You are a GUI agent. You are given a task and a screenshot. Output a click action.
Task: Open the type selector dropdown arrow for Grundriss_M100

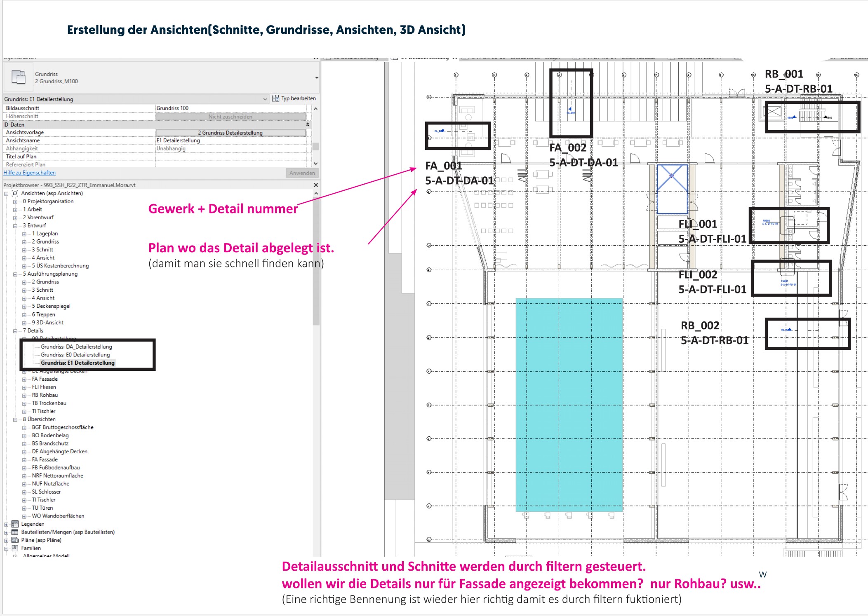click(316, 77)
